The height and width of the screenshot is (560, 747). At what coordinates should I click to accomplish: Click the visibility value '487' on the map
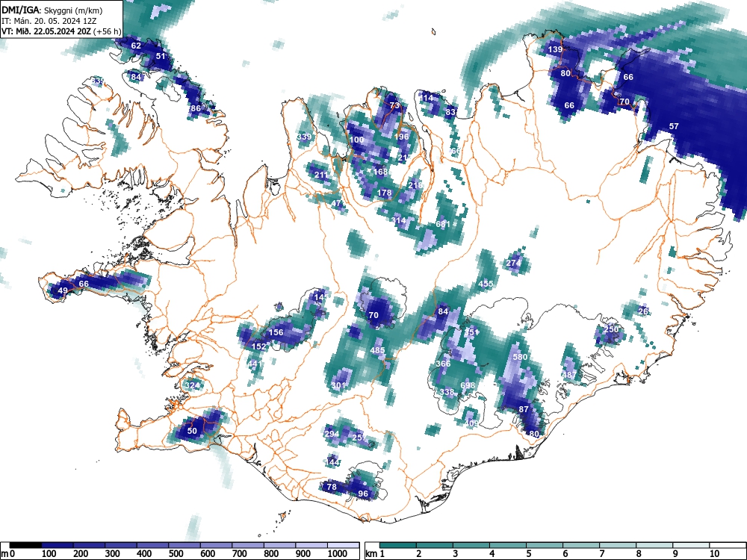pos(568,374)
